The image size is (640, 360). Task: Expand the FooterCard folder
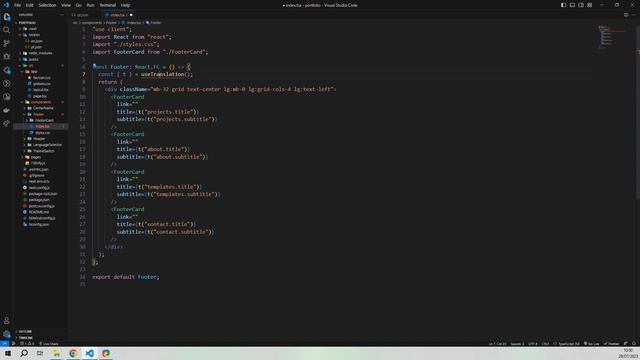[44, 120]
